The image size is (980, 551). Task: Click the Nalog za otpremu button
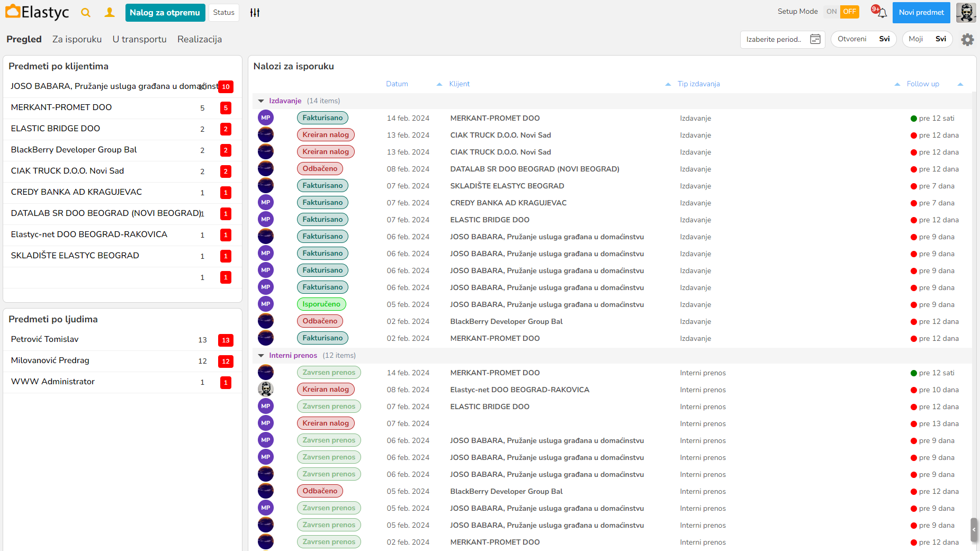(x=165, y=13)
